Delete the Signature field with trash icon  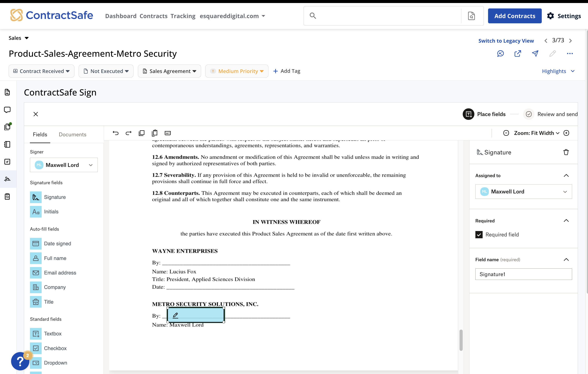coord(566,152)
